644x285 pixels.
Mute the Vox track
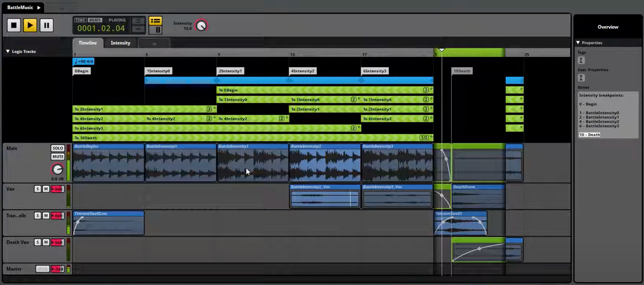[x=46, y=189]
